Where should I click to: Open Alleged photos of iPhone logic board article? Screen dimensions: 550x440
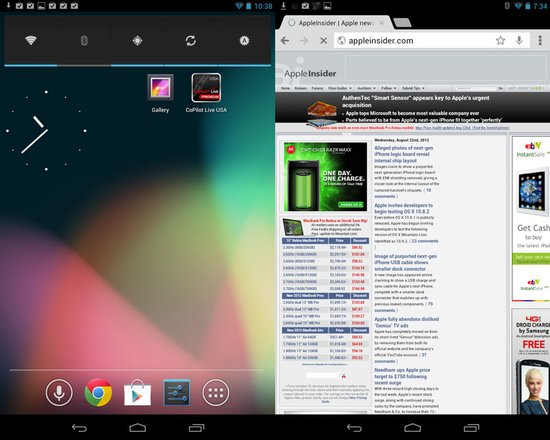pyautogui.click(x=404, y=154)
